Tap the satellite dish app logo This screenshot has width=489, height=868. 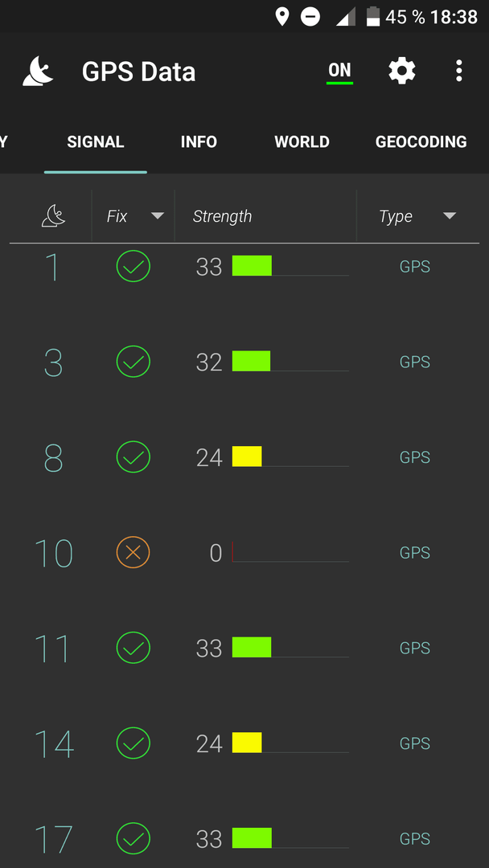point(38,72)
